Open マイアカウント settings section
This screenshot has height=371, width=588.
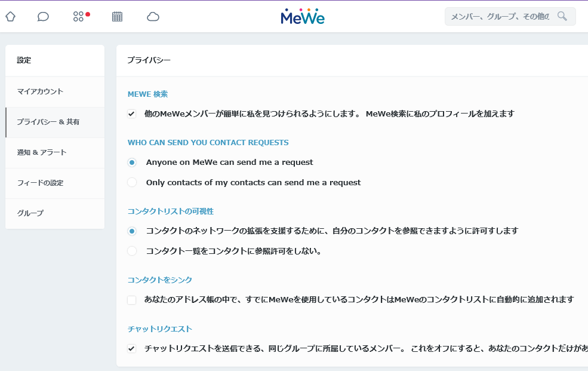click(55, 91)
